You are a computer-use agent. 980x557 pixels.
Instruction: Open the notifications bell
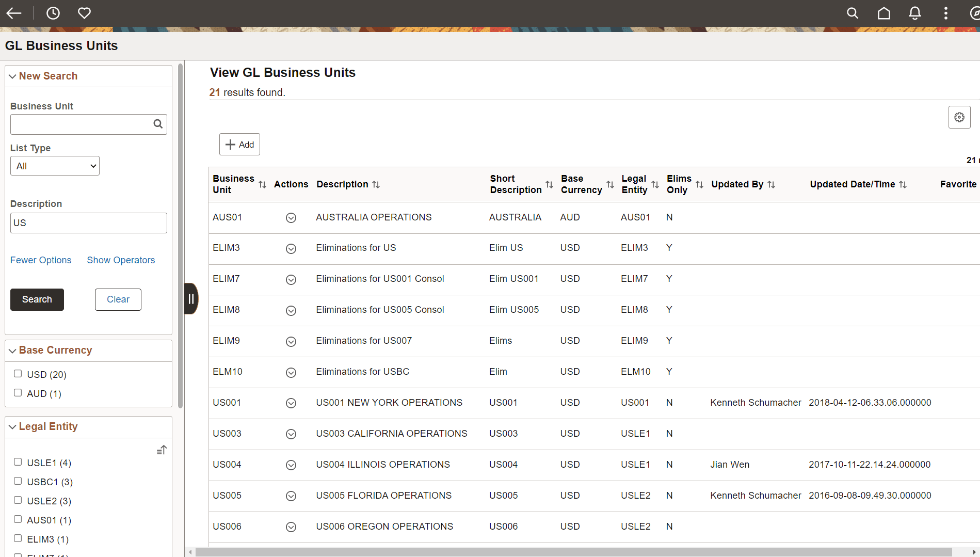pyautogui.click(x=914, y=13)
